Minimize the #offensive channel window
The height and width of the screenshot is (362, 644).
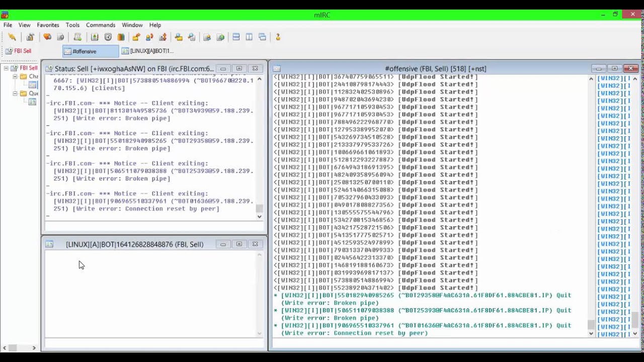click(598, 68)
